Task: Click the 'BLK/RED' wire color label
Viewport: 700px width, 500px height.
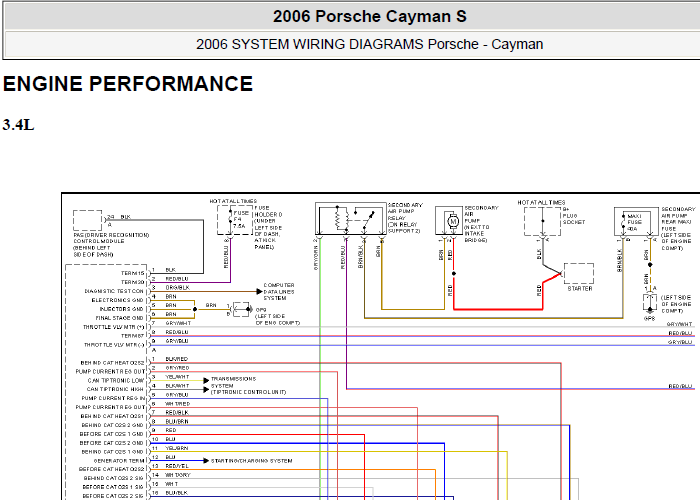Action: pos(176,359)
